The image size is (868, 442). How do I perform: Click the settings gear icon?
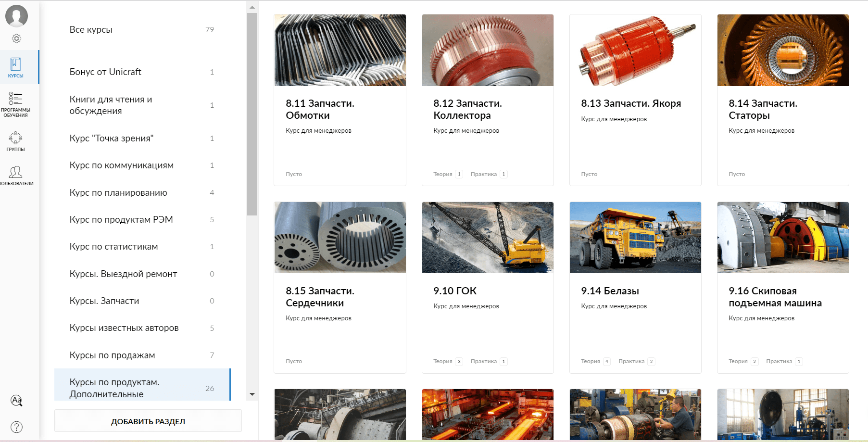coord(16,38)
